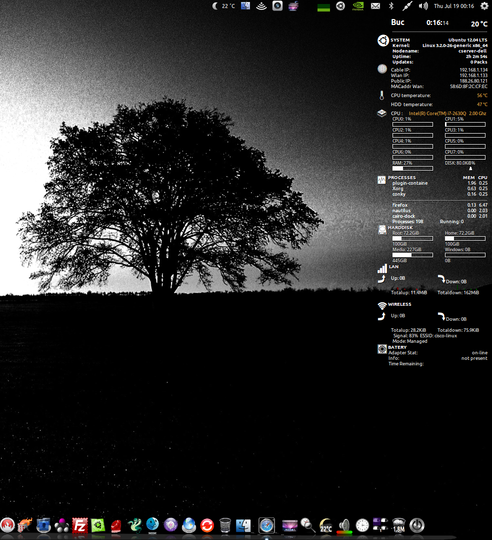492x540 pixels.
Task: Open the system gear session menu
Action: (484, 6)
